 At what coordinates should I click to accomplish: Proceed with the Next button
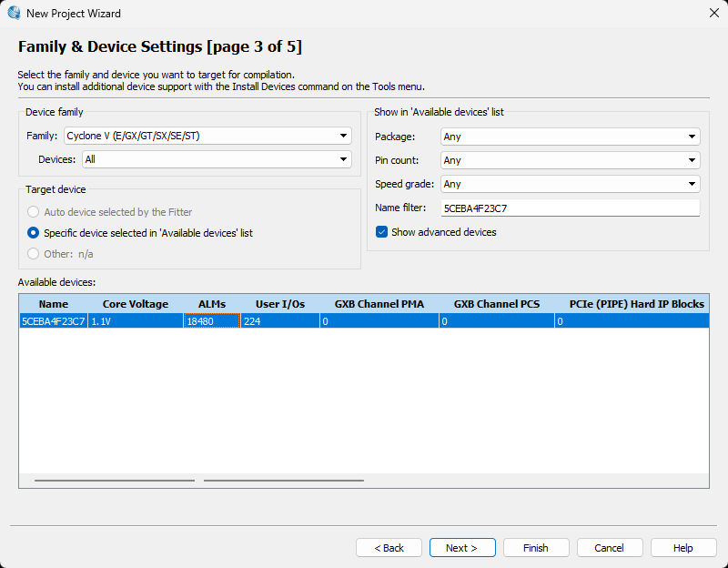point(461,548)
